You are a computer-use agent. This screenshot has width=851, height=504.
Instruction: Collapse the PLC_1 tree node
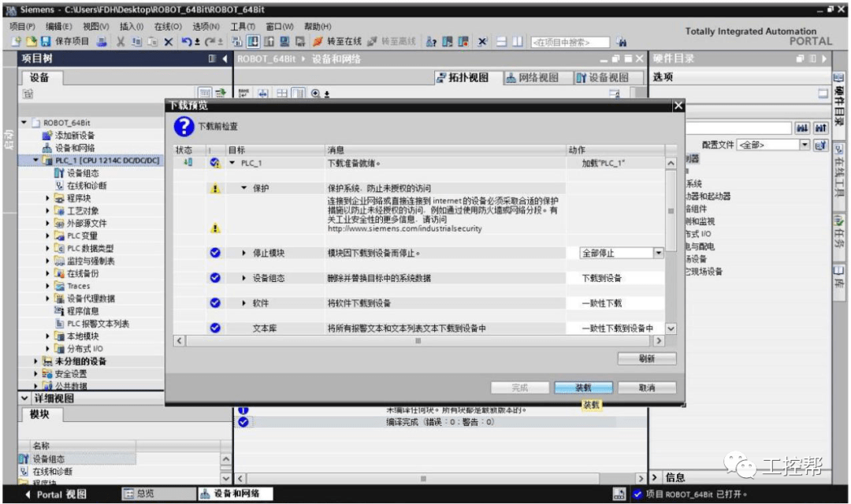(35, 160)
